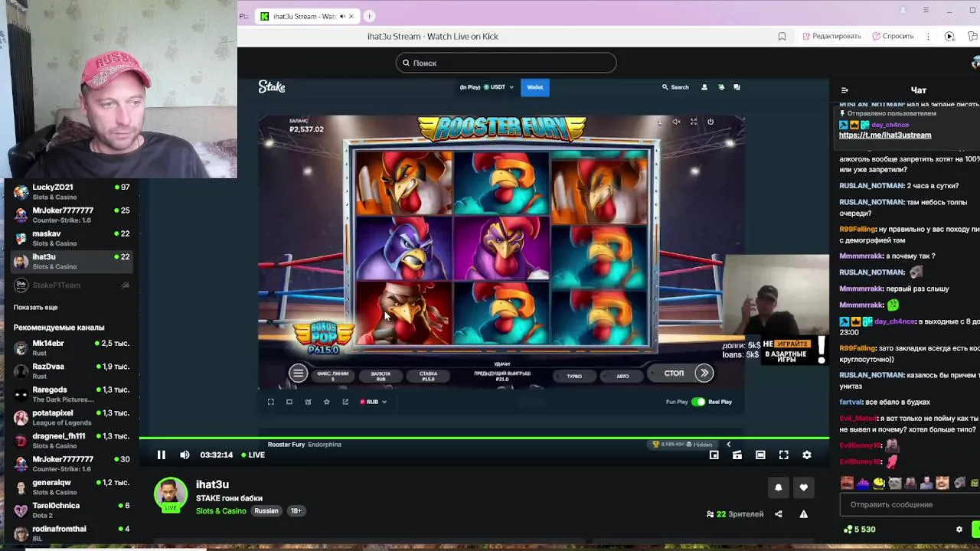Screen dimensions: 980x551
Task: Click the Stake logo
Action: pos(272,87)
